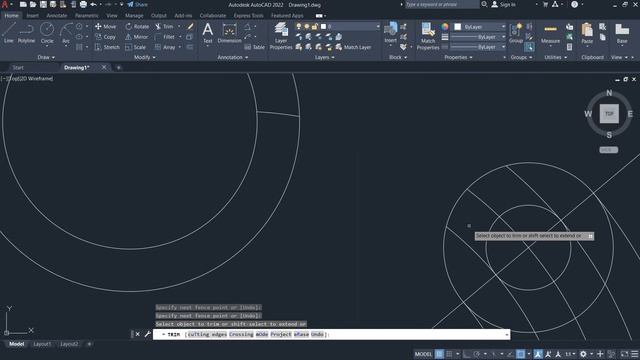Screen dimensions: 640x360
Task: Open the Layout1 tab
Action: [x=42, y=344]
